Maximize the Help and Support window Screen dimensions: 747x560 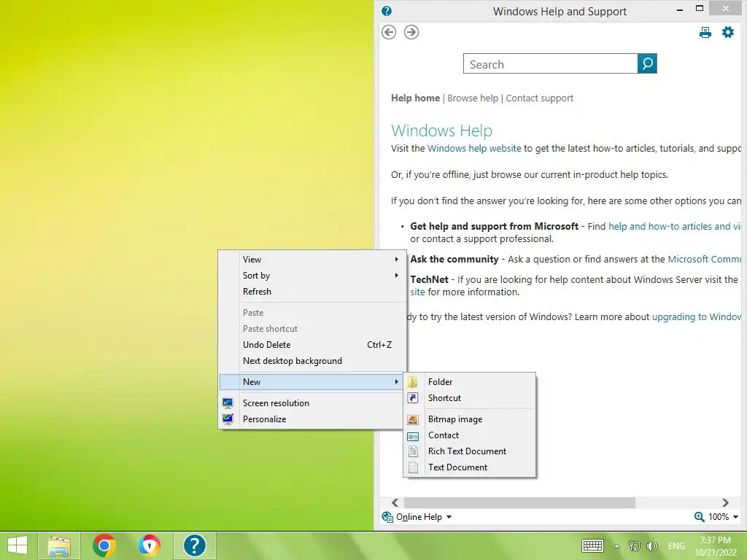pos(700,8)
